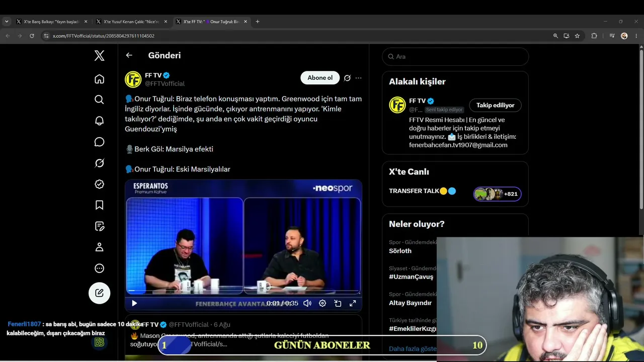644x362 pixels.
Task: Switch to the Yusuf Kenan Çalık tab
Action: (131, 22)
